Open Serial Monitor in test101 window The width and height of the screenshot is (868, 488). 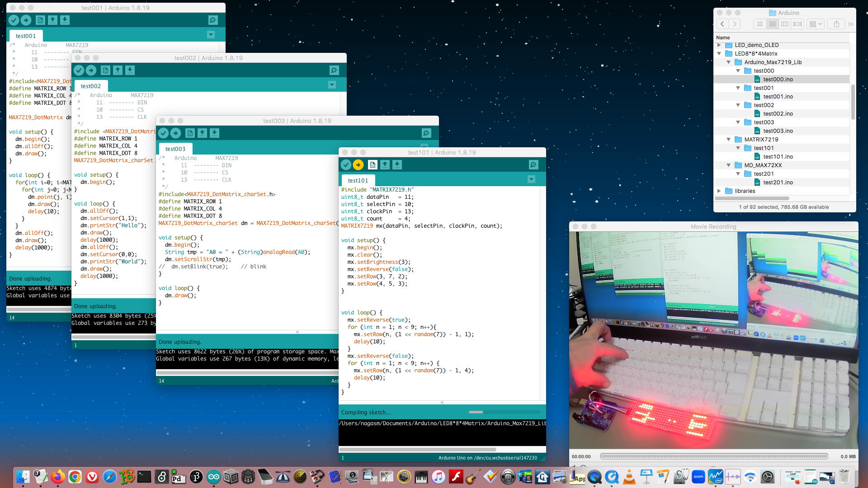coord(533,165)
